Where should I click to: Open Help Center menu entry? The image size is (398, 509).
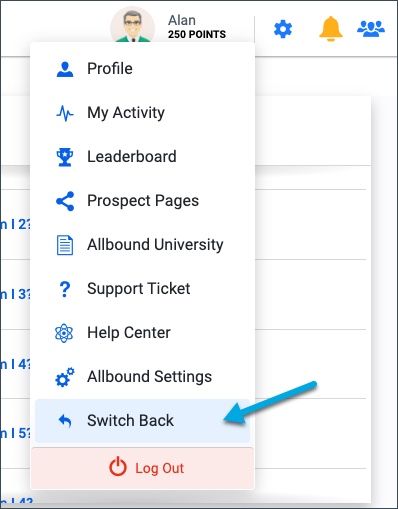pyautogui.click(x=142, y=333)
